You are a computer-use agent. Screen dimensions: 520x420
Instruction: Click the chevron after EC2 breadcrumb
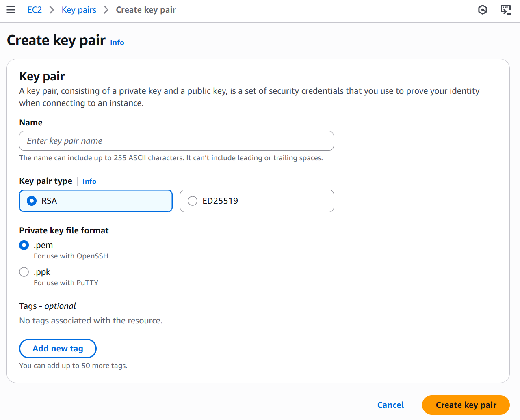coord(52,10)
